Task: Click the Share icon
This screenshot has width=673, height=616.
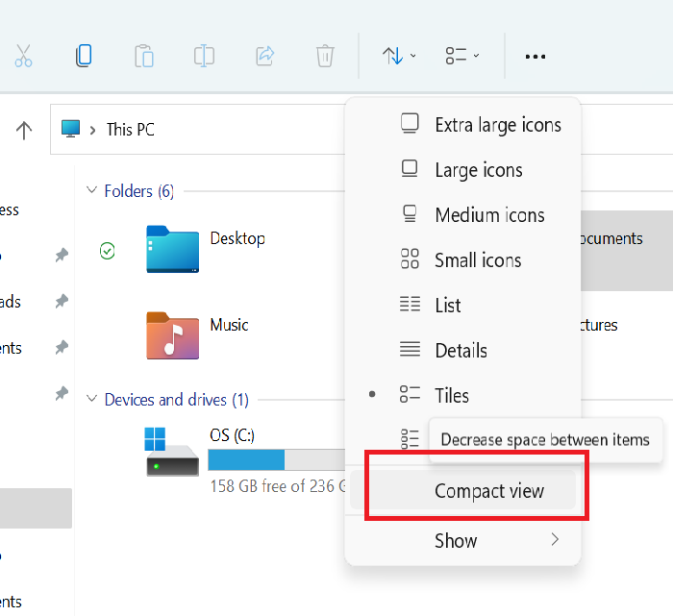Action: (264, 56)
